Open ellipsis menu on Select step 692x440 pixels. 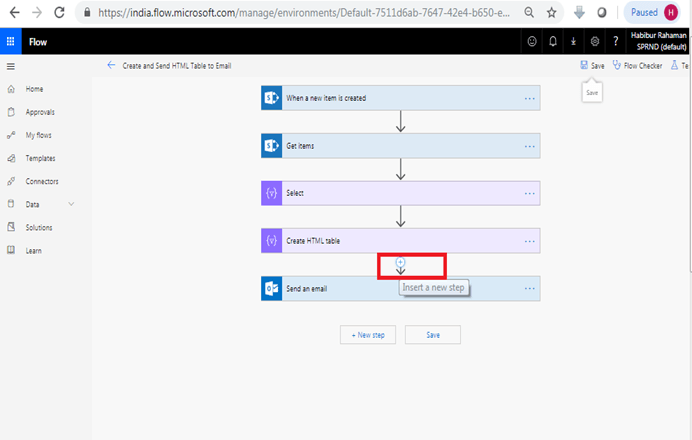530,193
